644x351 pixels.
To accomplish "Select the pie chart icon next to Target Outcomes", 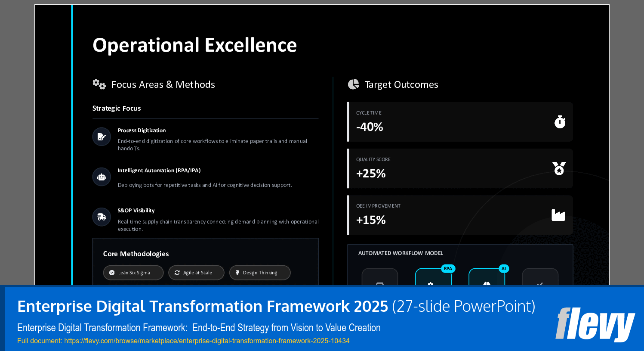I will tap(353, 84).
